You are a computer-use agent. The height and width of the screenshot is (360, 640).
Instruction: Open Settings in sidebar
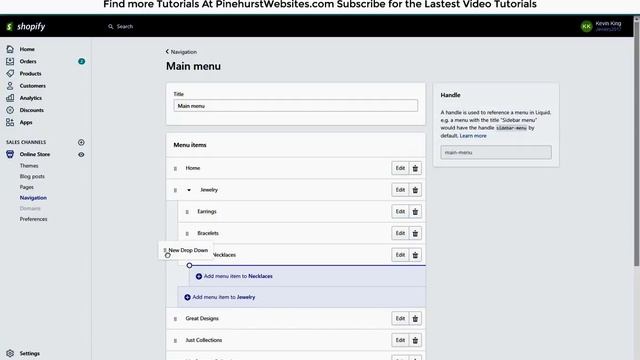pyautogui.click(x=29, y=353)
